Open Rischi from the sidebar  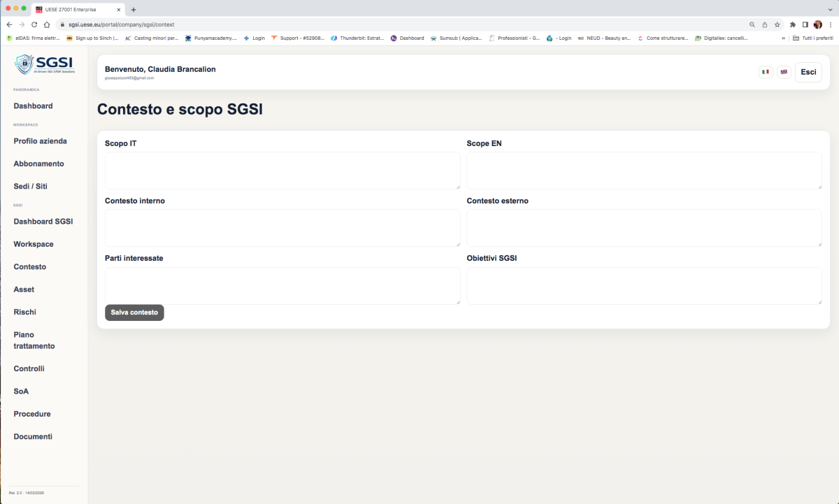[x=24, y=312]
